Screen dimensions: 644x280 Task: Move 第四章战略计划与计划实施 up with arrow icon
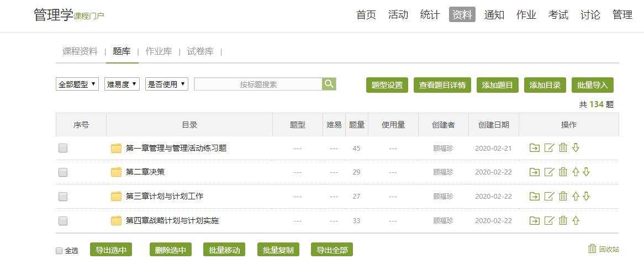pos(576,221)
